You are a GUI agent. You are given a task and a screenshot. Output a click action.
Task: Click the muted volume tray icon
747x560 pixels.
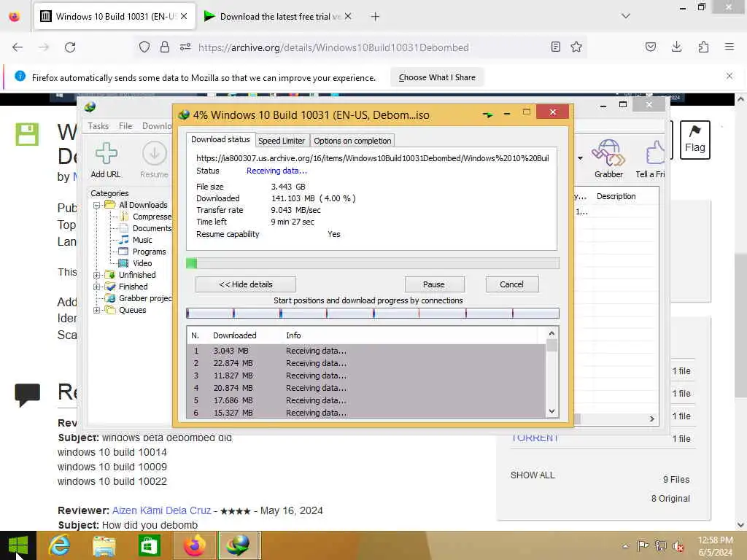click(678, 545)
